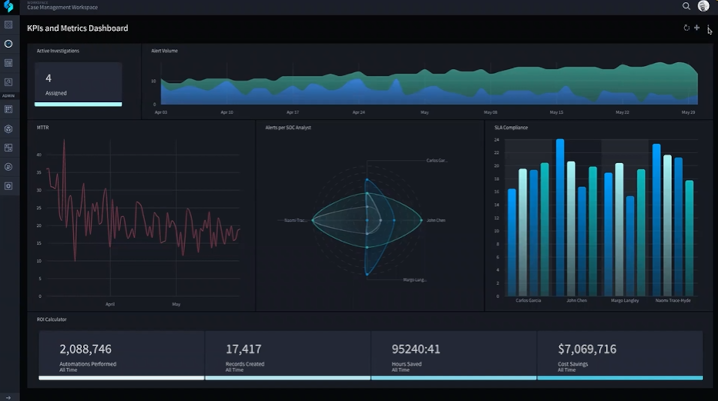The width and height of the screenshot is (718, 401).
Task: Click the Cost Savings $7,069,716 tile
Action: tap(620, 356)
